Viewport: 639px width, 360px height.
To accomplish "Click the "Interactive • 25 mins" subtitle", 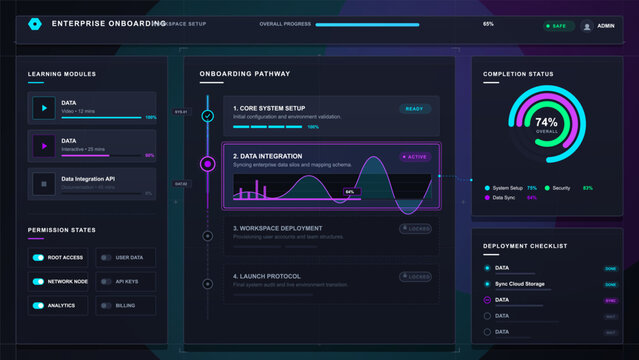I will click(83, 149).
